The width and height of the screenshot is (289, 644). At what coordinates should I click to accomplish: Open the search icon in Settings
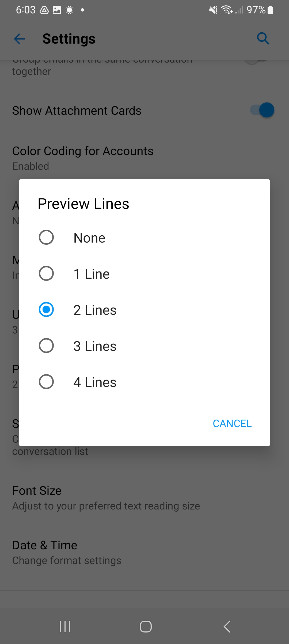click(x=263, y=38)
